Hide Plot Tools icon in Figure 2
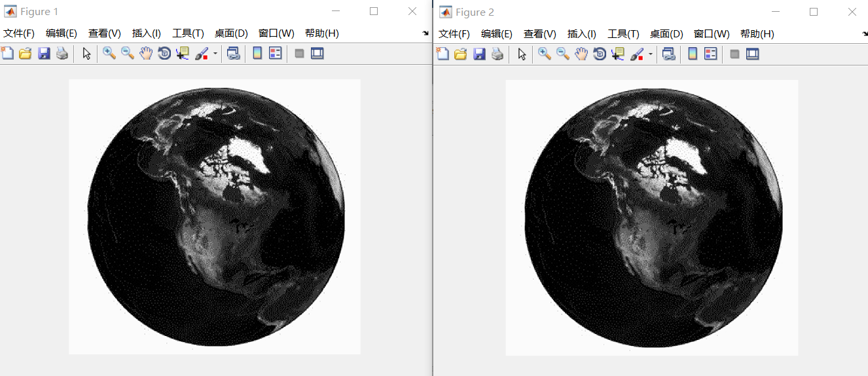 click(734, 54)
